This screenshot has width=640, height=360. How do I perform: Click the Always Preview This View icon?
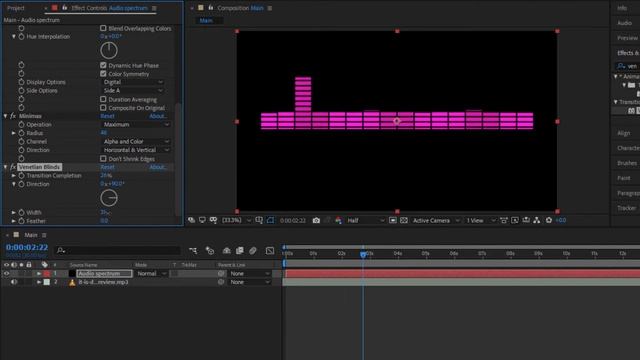[191, 220]
